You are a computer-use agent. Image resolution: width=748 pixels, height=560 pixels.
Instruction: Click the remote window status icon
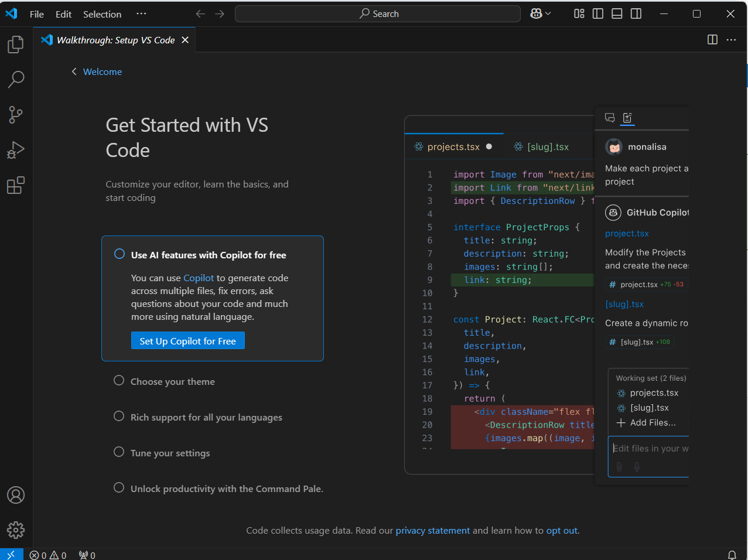(x=11, y=555)
